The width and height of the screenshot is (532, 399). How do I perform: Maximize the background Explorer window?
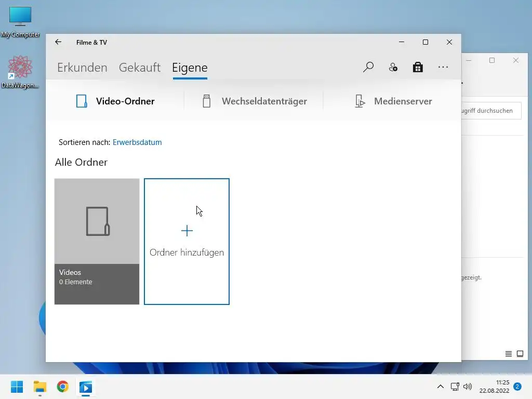click(x=492, y=60)
